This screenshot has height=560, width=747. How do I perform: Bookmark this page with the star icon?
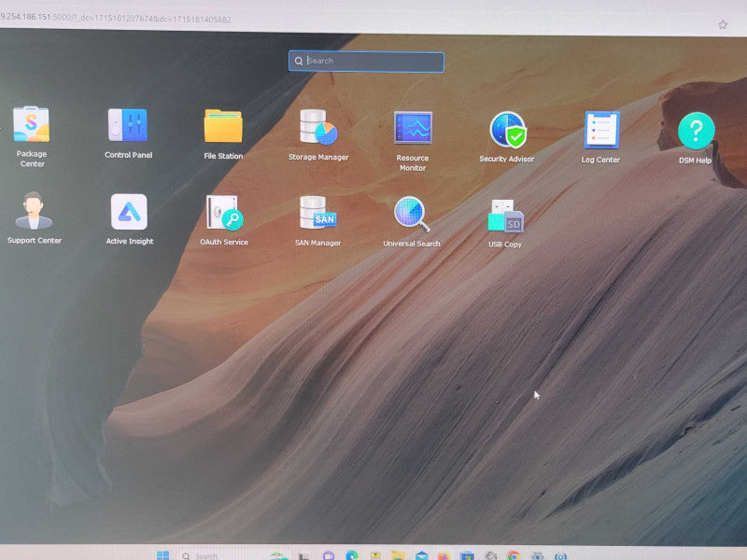(723, 25)
